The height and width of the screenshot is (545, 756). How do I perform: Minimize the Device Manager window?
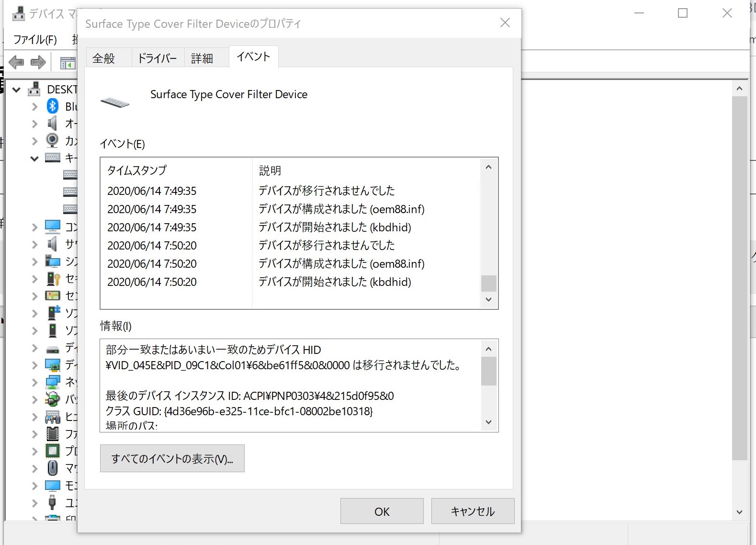639,13
